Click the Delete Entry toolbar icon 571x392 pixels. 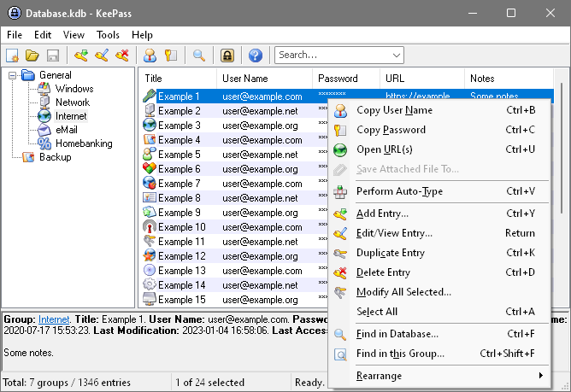pos(122,56)
